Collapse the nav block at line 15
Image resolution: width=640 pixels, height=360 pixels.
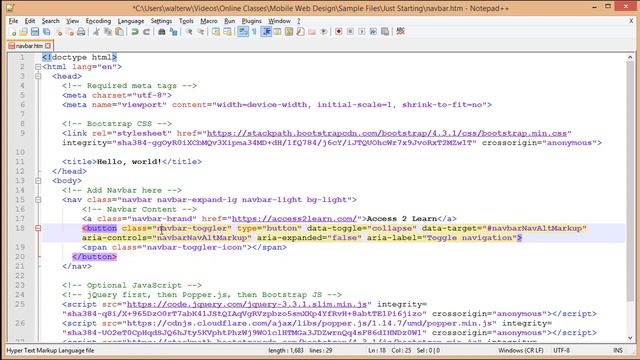[38, 200]
